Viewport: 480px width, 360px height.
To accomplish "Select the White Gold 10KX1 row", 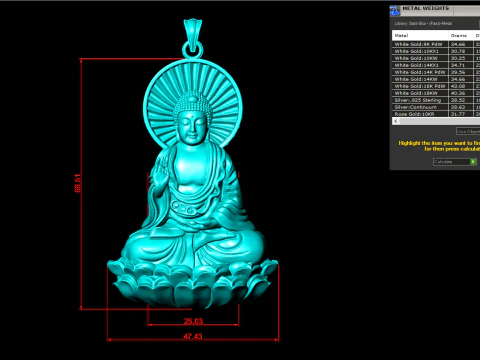I will coord(436,51).
